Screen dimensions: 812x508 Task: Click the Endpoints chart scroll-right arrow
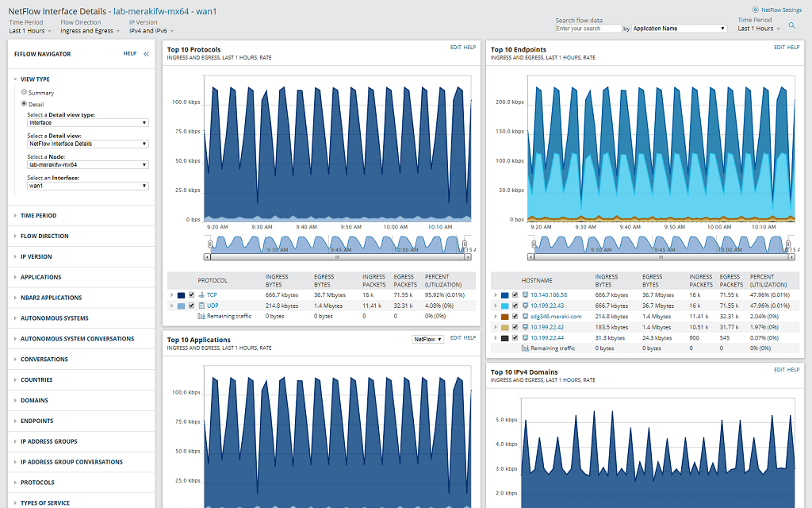pyautogui.click(x=791, y=257)
